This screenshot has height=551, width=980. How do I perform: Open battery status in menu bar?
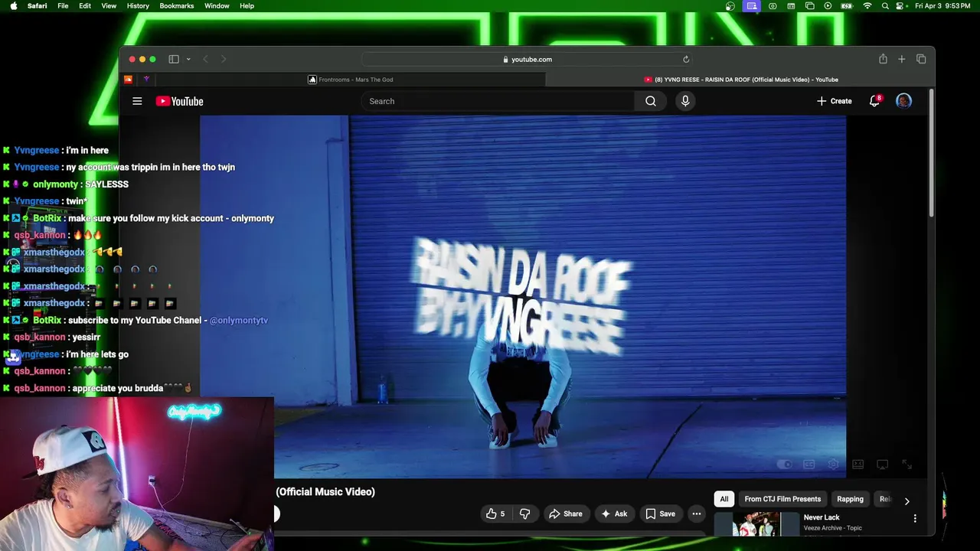[847, 6]
